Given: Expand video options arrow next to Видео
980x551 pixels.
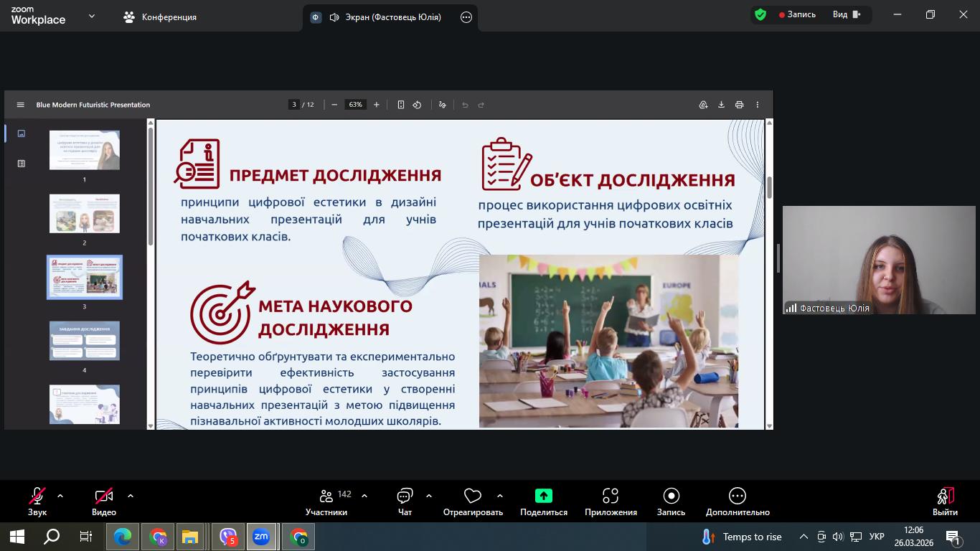Looking at the screenshot, I should [131, 496].
